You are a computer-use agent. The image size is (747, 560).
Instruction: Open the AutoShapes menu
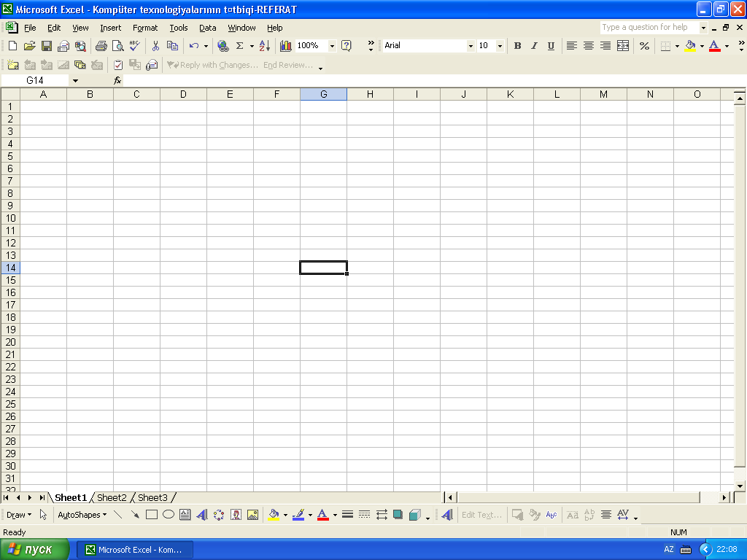coord(82,515)
